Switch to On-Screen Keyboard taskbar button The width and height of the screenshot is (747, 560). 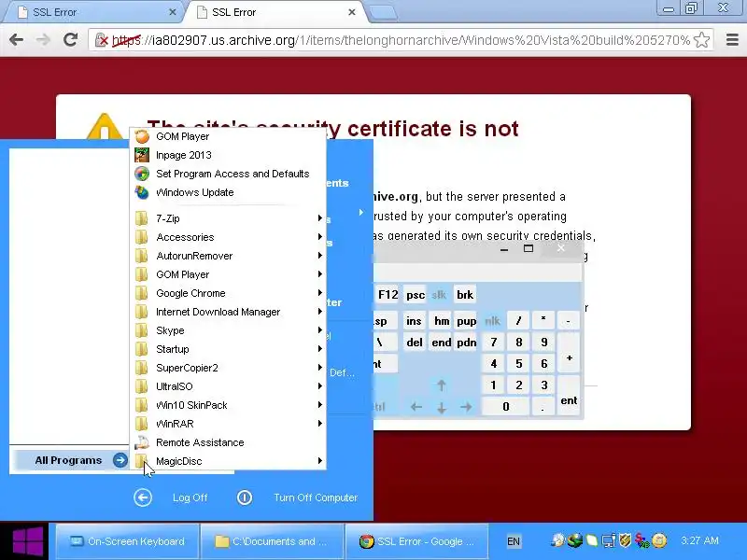[127, 541]
